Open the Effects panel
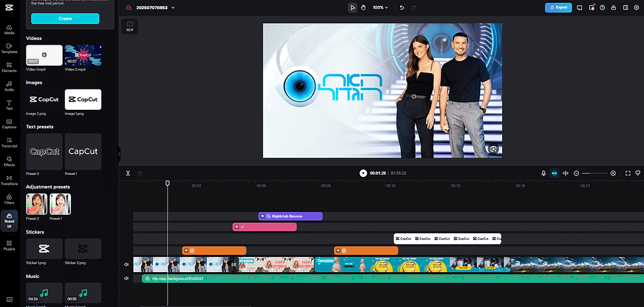The image size is (644, 307). (9, 161)
